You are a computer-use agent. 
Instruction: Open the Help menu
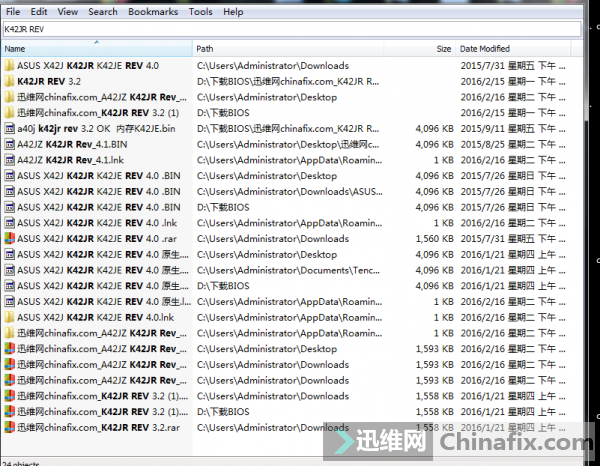coord(233,12)
